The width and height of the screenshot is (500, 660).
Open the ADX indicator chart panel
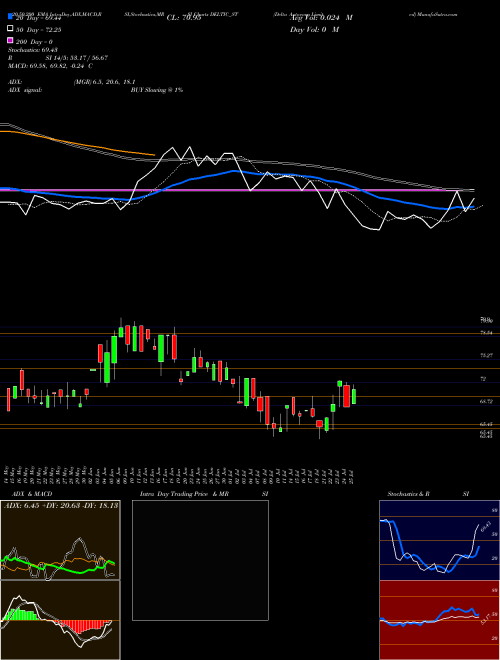(60, 540)
